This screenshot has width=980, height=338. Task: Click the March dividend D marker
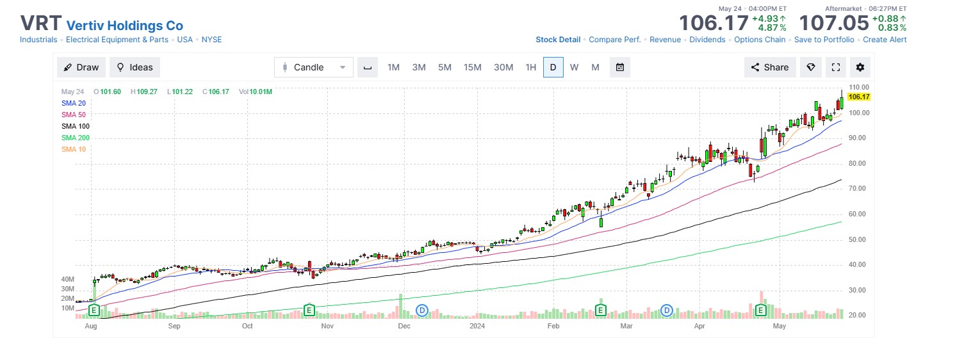click(667, 310)
